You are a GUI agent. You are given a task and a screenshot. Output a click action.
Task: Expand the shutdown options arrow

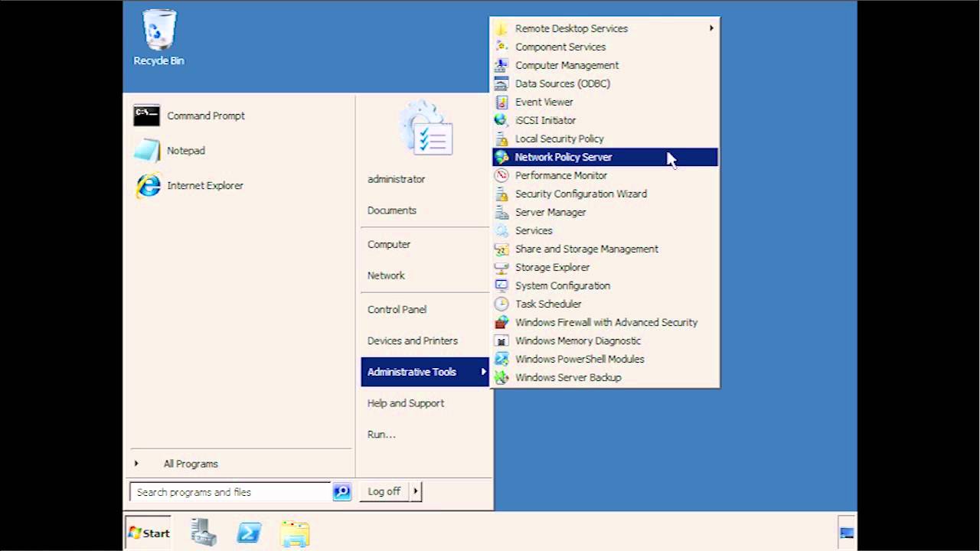pos(416,491)
